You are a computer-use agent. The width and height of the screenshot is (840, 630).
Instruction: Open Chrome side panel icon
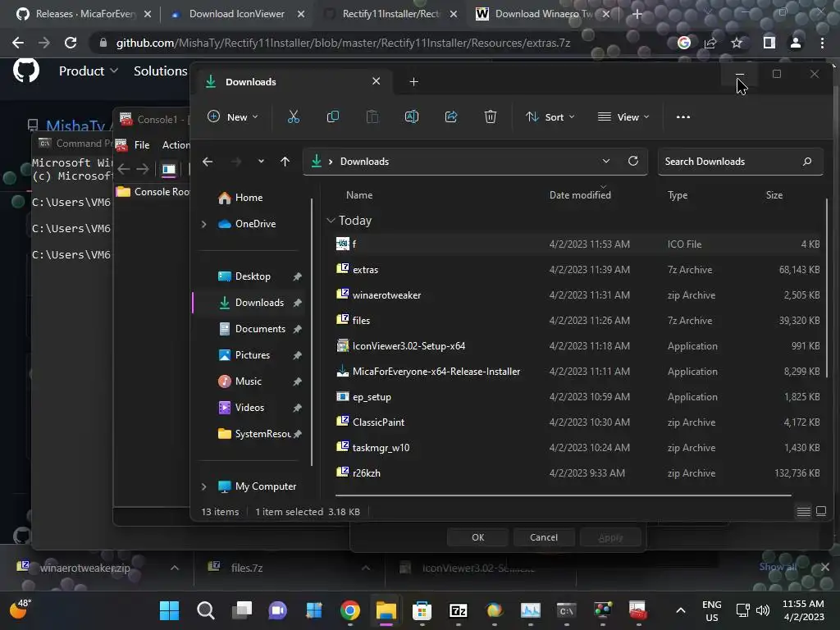coord(769,43)
